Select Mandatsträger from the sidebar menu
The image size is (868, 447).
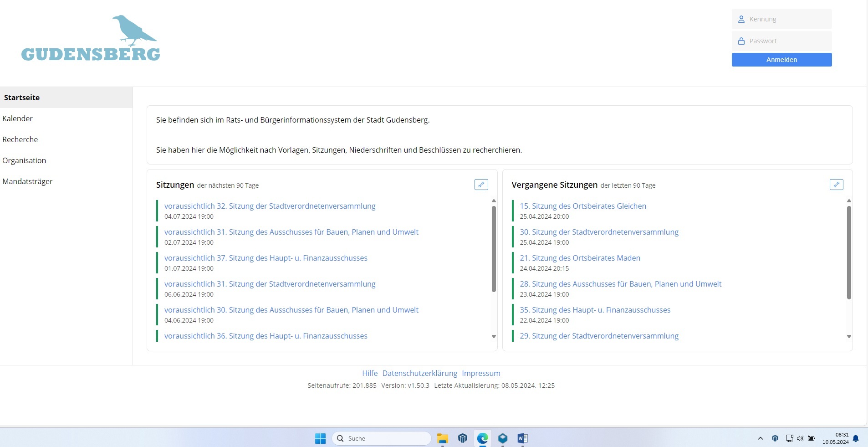(x=27, y=181)
